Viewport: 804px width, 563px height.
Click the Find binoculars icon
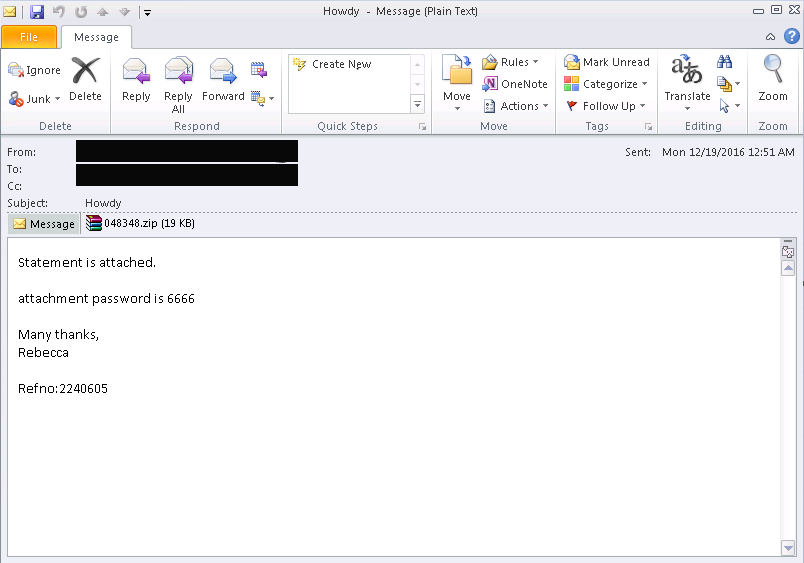coord(725,62)
